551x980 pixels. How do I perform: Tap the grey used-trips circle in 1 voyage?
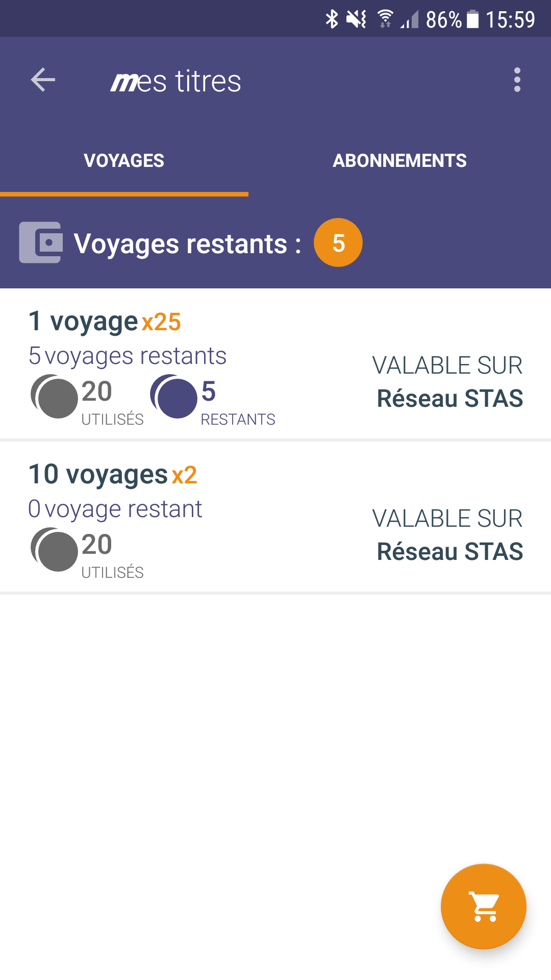54,397
